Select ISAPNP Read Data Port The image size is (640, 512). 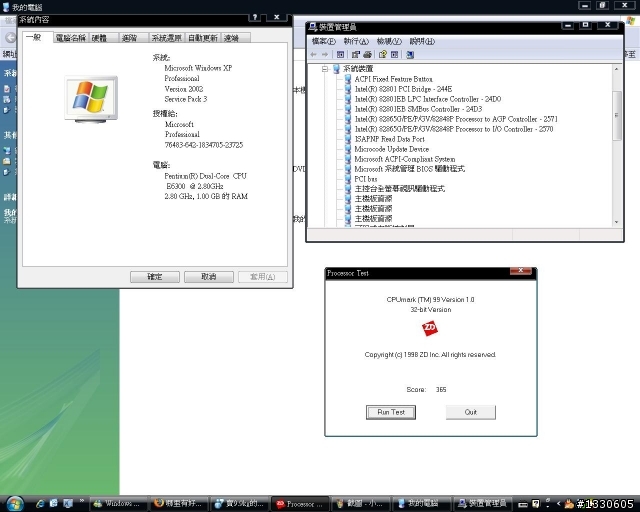coord(389,139)
